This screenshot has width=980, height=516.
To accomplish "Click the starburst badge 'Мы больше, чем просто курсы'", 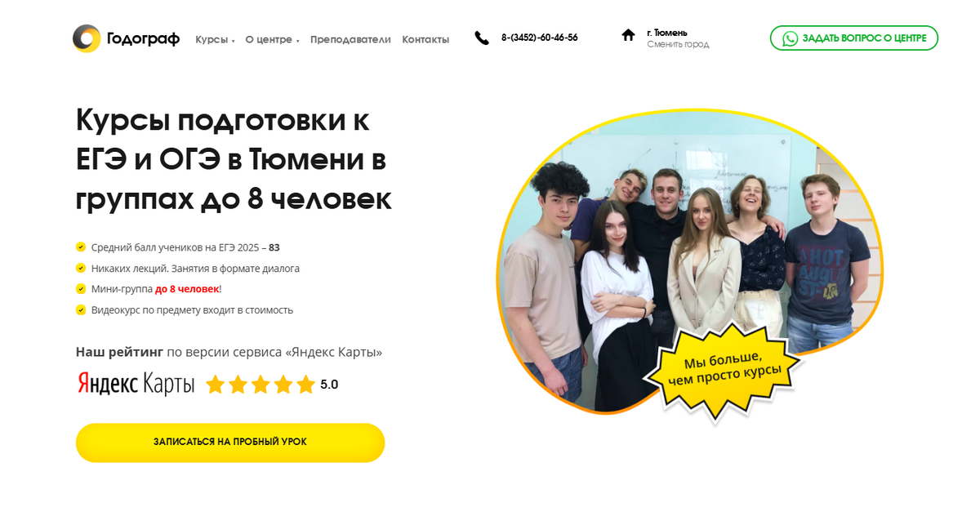I will point(724,371).
